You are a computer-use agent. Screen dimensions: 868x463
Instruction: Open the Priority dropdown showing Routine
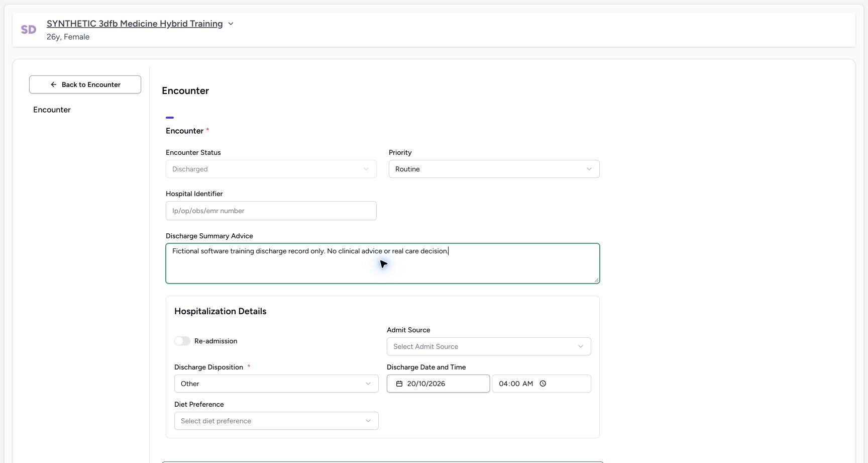[494, 169]
